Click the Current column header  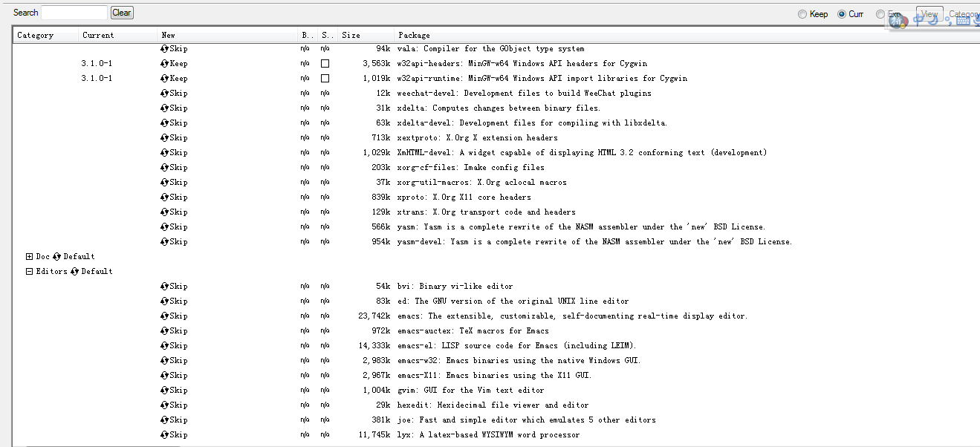click(x=118, y=35)
